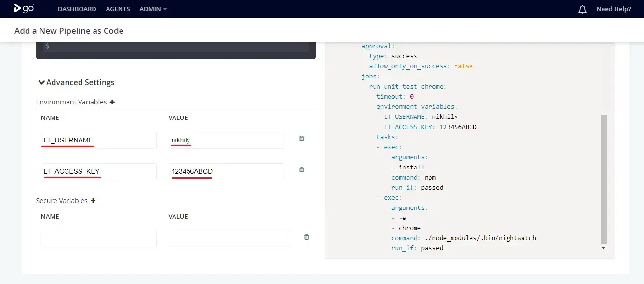Add a new environment variable with plus
Screen dimensions: 644x284
point(112,102)
